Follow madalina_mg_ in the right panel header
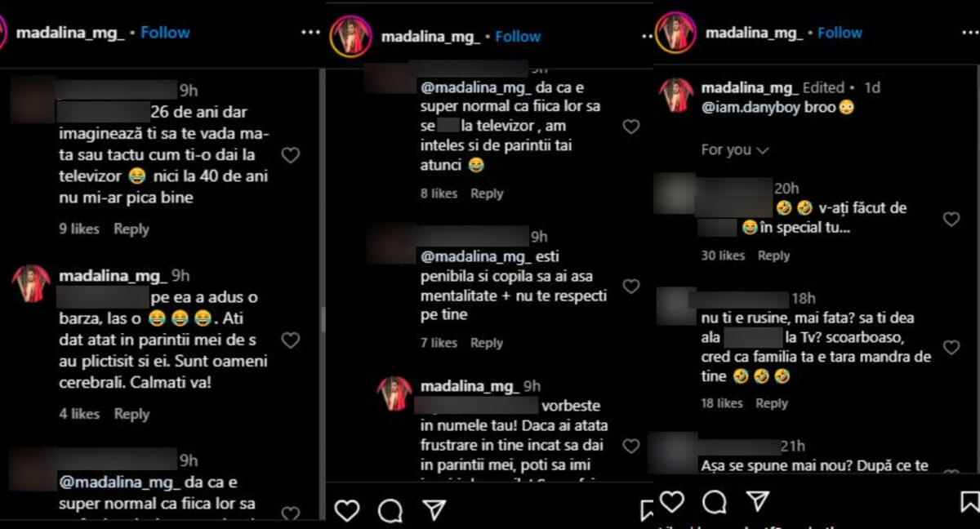 pyautogui.click(x=840, y=33)
